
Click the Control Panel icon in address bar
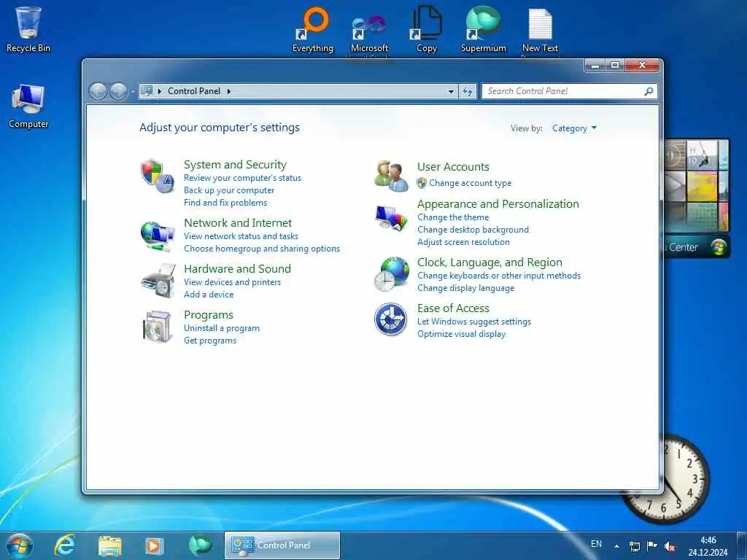[147, 90]
